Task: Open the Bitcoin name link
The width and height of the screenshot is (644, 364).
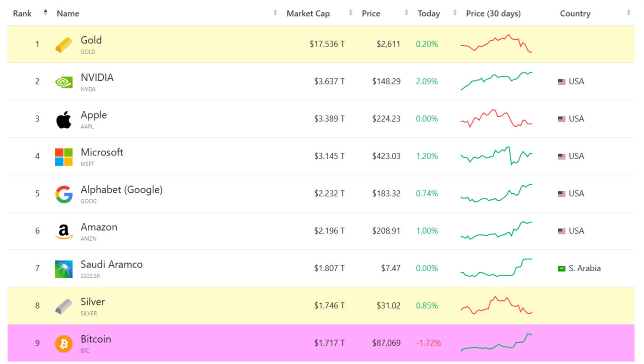Action: [96, 339]
